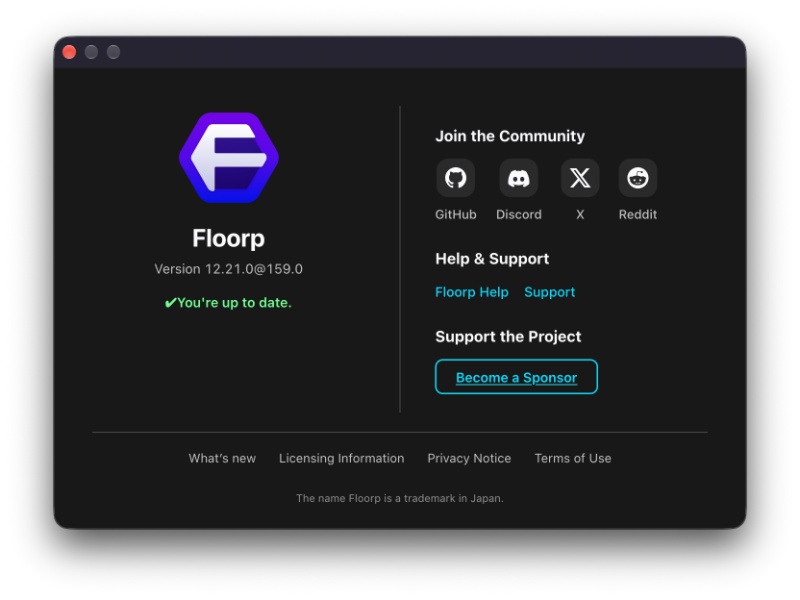
Task: Close the About Floorp window
Action: 69,52
